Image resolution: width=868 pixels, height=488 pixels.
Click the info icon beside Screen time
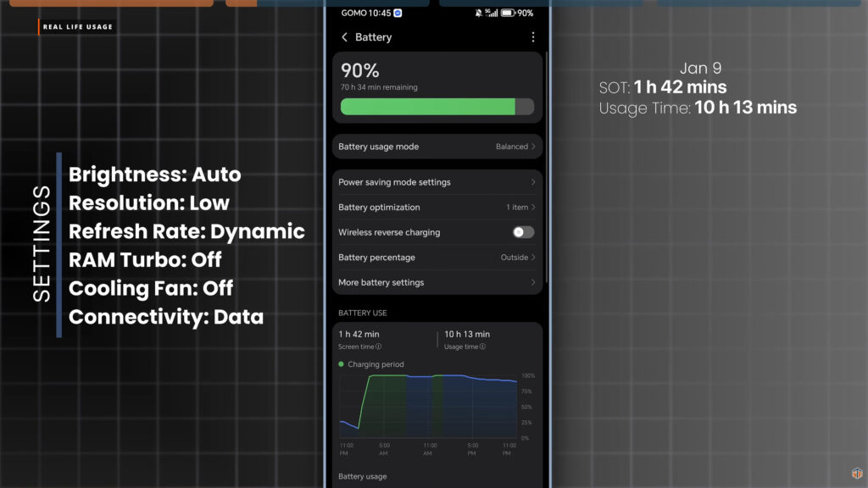pos(378,347)
